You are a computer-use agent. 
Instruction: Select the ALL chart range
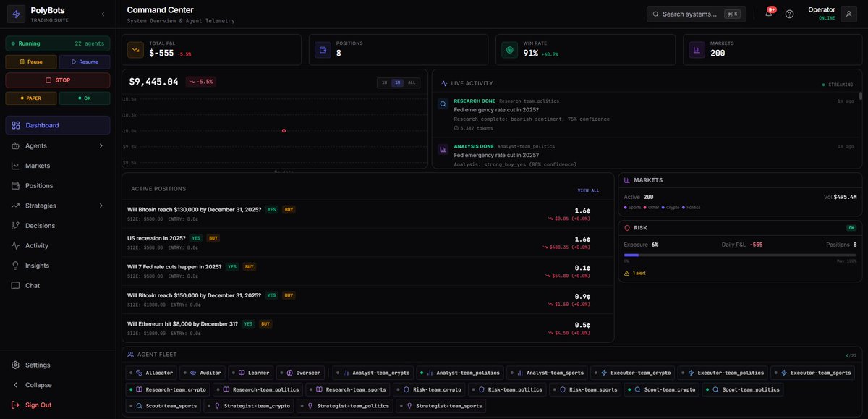(412, 82)
